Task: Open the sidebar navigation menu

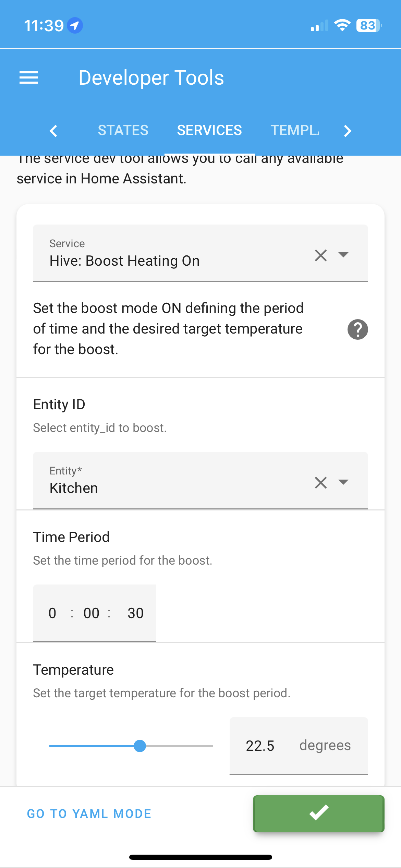Action: (29, 77)
